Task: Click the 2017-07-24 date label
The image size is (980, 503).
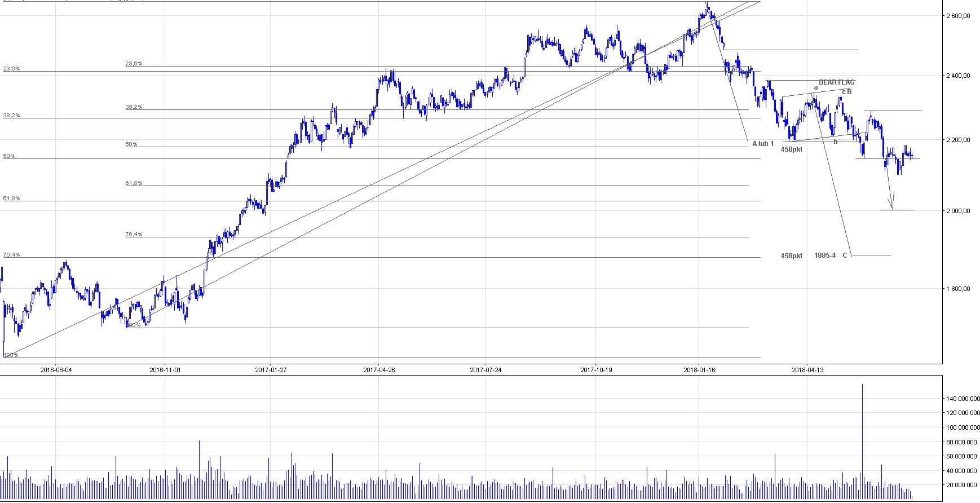Action: tap(485, 370)
